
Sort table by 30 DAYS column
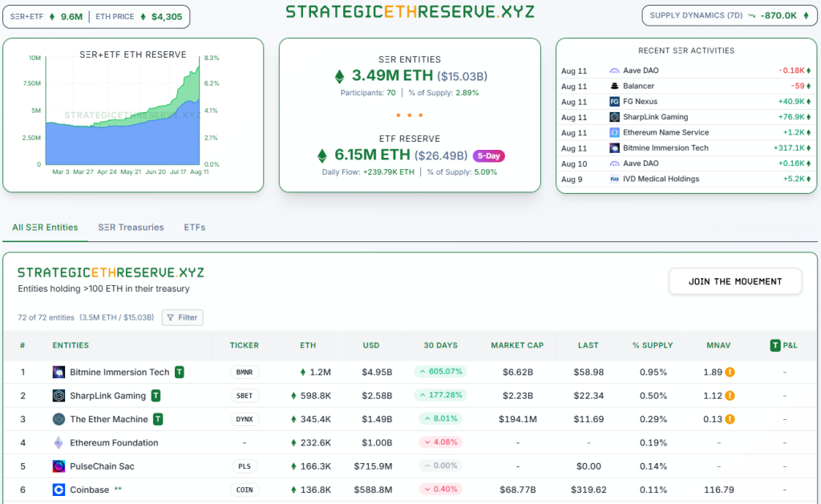pos(440,345)
